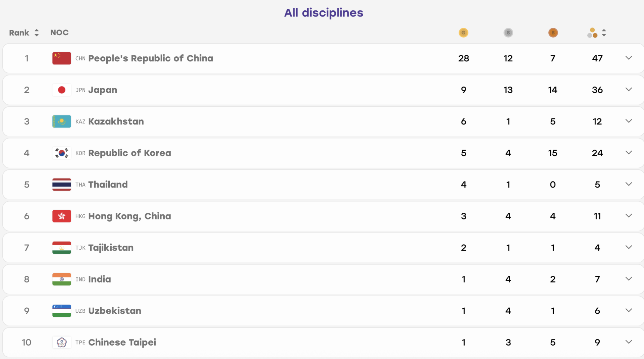Viewport: 644px width, 359px height.
Task: Click the total medals icon
Action: [592, 33]
